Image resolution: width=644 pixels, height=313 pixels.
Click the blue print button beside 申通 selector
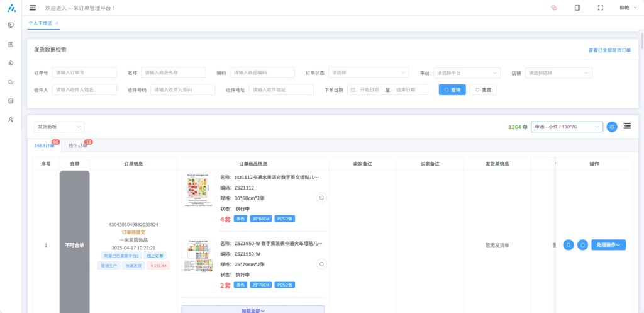click(612, 127)
